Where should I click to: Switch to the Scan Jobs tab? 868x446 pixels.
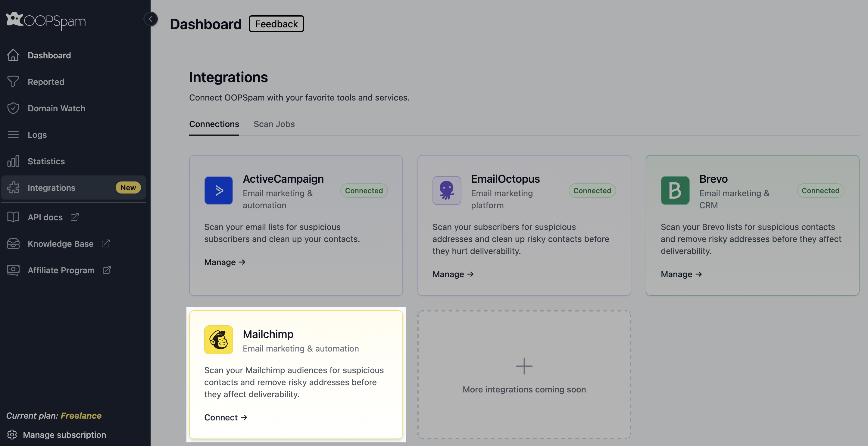coord(274,124)
